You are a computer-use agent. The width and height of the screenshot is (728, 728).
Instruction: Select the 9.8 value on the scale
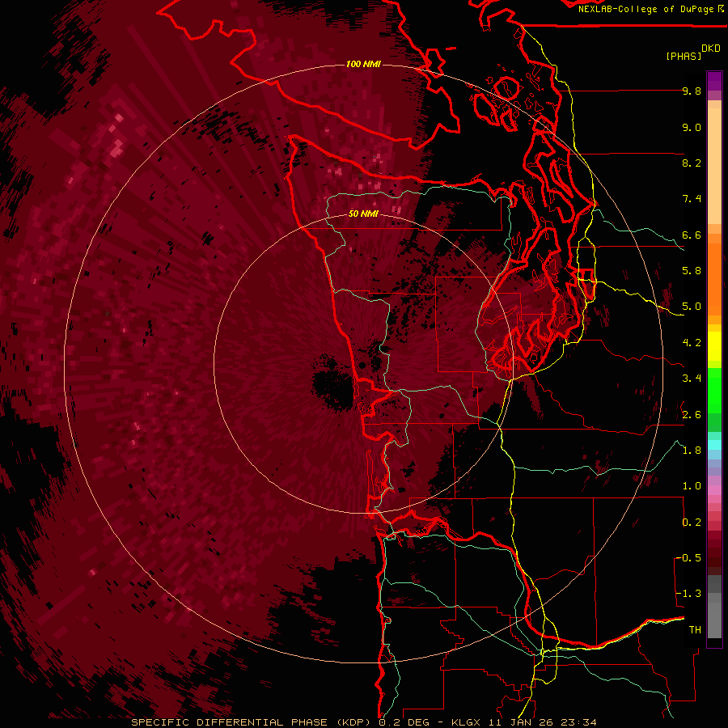(x=692, y=91)
